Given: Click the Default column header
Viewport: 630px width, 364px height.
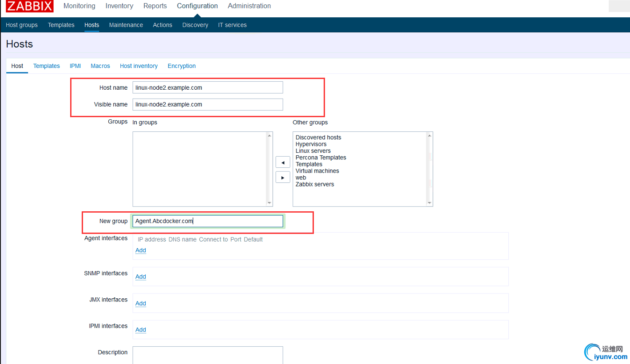Looking at the screenshot, I should point(253,239).
